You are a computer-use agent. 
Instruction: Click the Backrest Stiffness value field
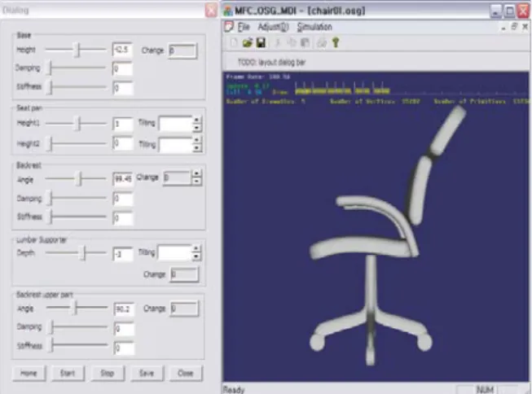point(122,218)
